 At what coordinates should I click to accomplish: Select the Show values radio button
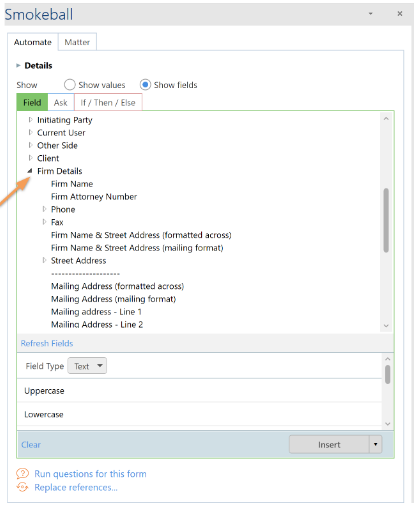click(x=69, y=85)
